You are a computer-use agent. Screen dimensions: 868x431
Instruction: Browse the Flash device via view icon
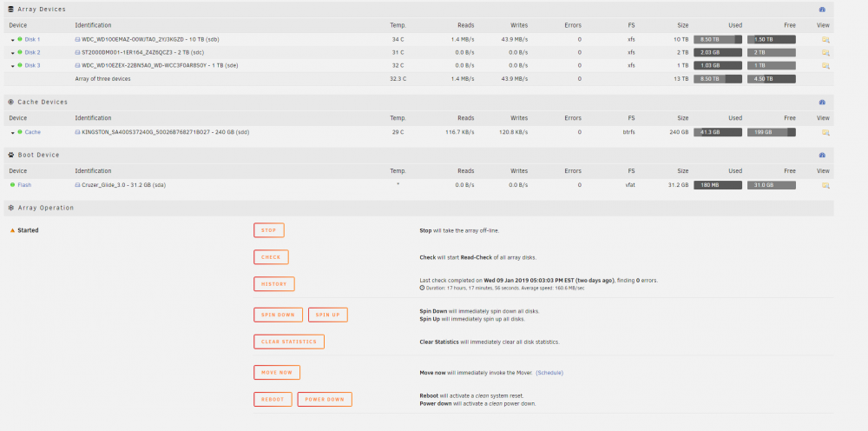(x=825, y=185)
